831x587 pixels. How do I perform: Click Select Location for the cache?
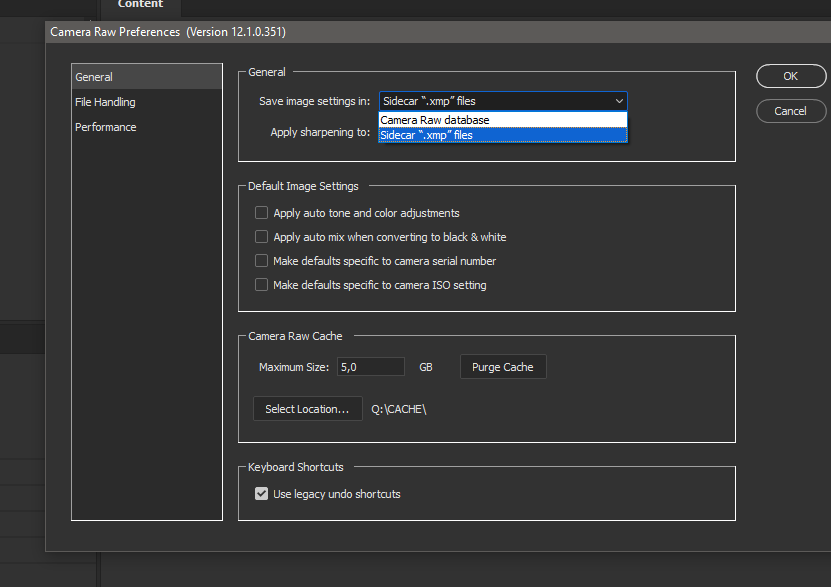click(307, 409)
